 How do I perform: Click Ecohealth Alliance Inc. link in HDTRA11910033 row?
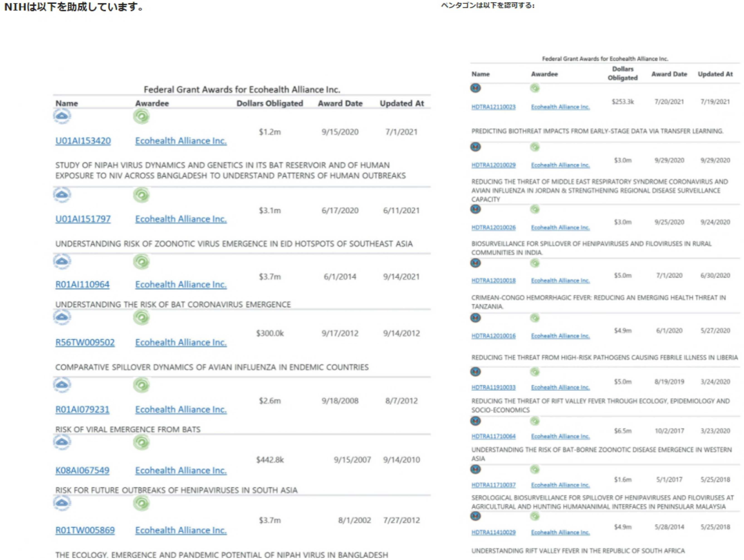560,388
